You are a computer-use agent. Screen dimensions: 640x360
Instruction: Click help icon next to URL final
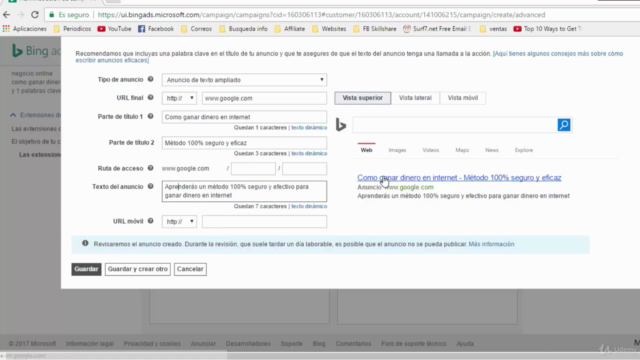(151, 98)
